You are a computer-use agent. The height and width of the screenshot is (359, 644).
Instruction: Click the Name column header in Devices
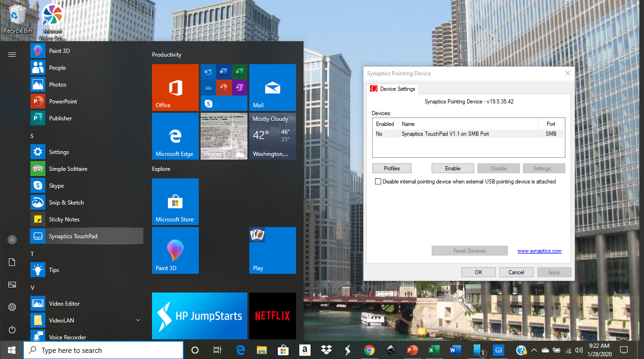(468, 124)
